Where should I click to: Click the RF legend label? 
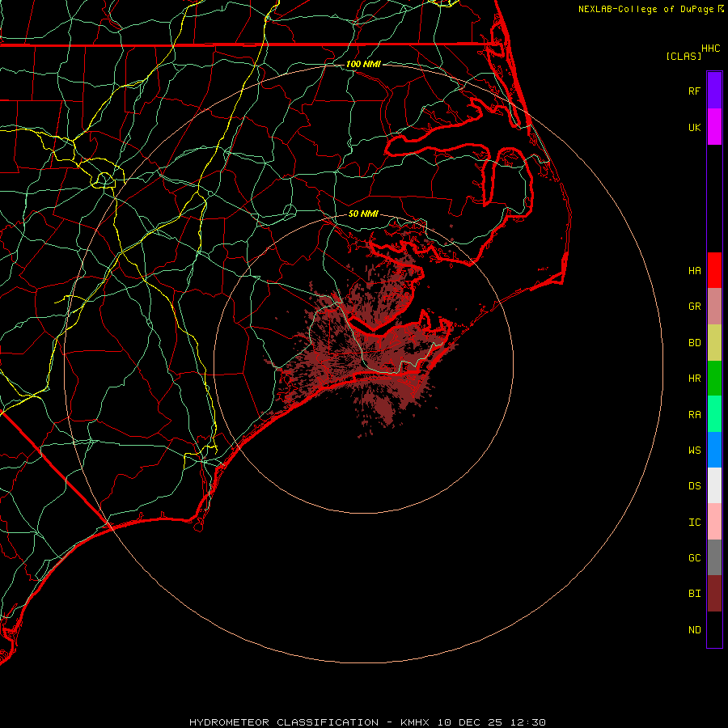click(x=694, y=91)
